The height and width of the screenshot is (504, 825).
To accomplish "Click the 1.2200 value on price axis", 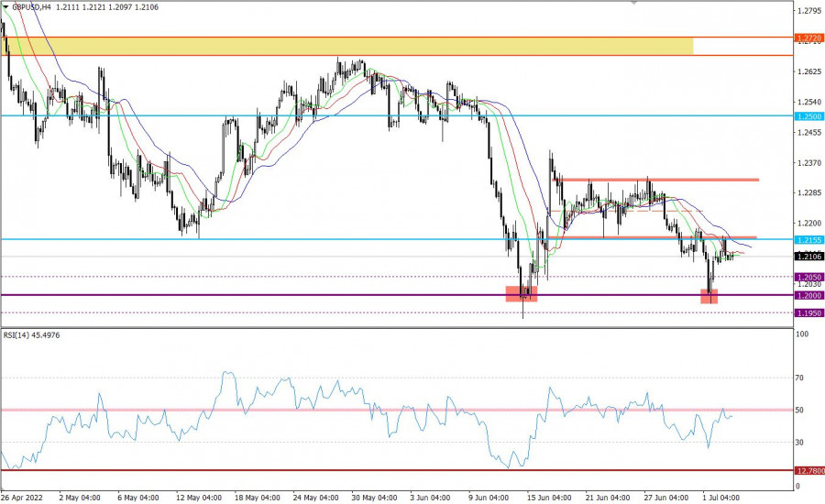I will click(810, 224).
